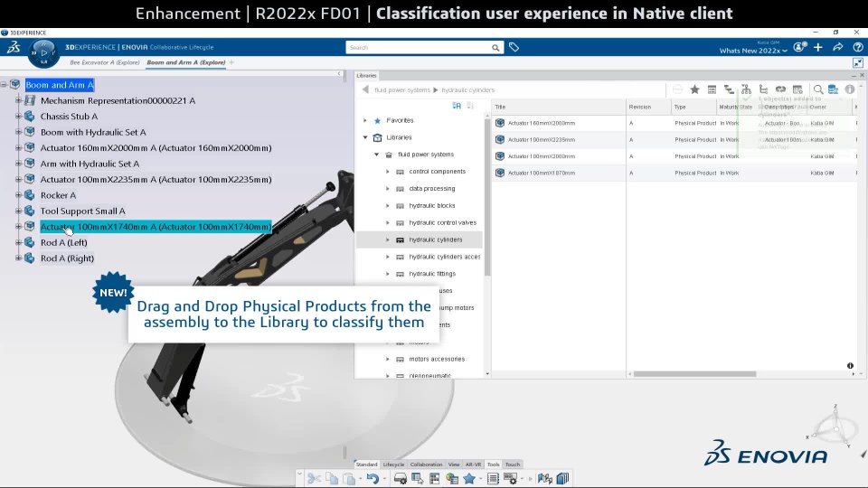Click the plus add icon in the top bar

pos(818,47)
